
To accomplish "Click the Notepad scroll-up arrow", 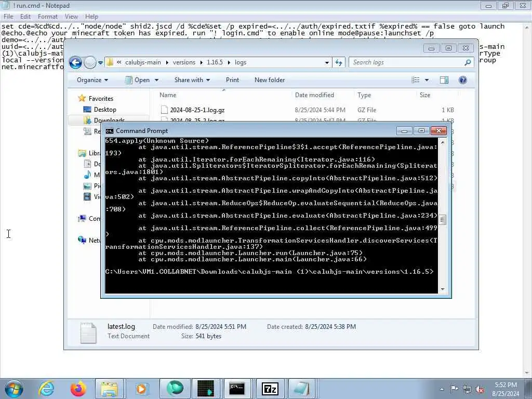I will pyautogui.click(x=528, y=27).
